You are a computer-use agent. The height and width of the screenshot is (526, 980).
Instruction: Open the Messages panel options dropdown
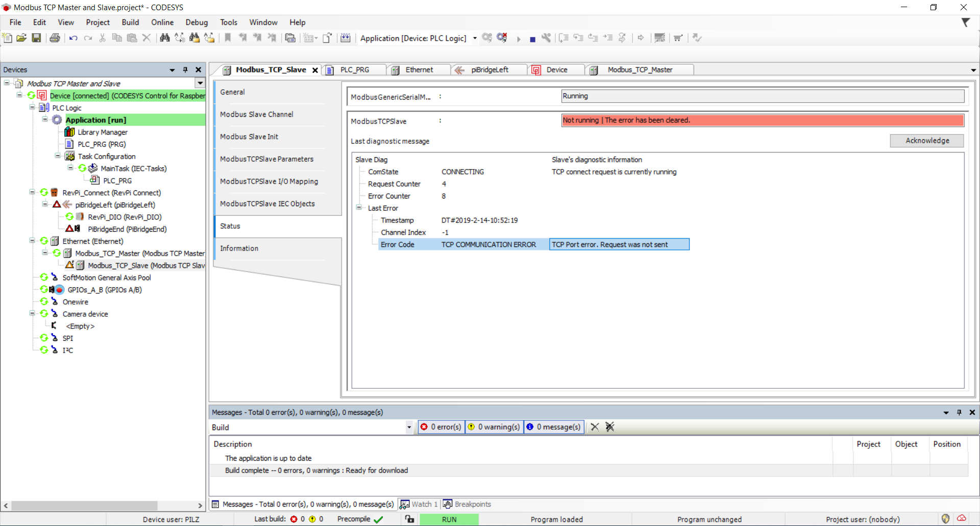pos(946,412)
